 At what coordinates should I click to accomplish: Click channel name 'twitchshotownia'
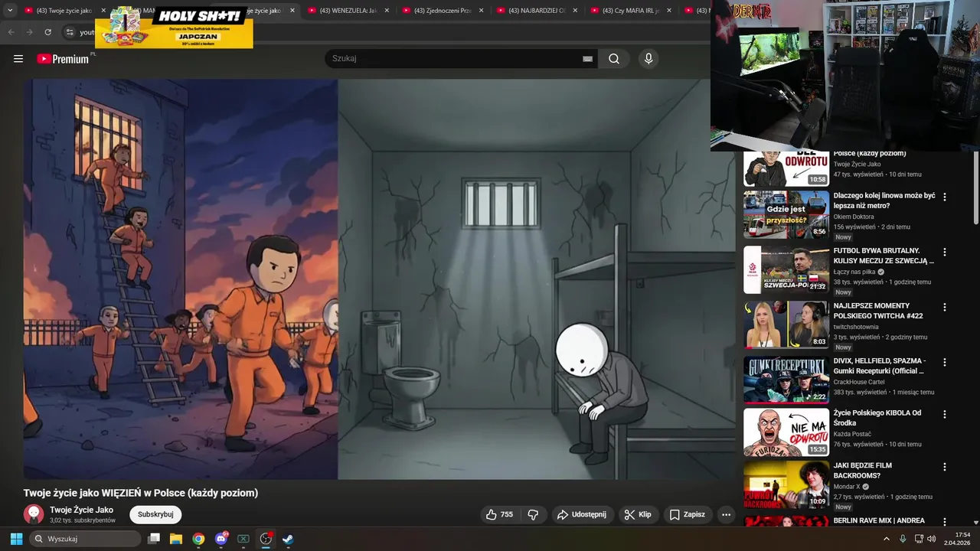pyautogui.click(x=856, y=327)
